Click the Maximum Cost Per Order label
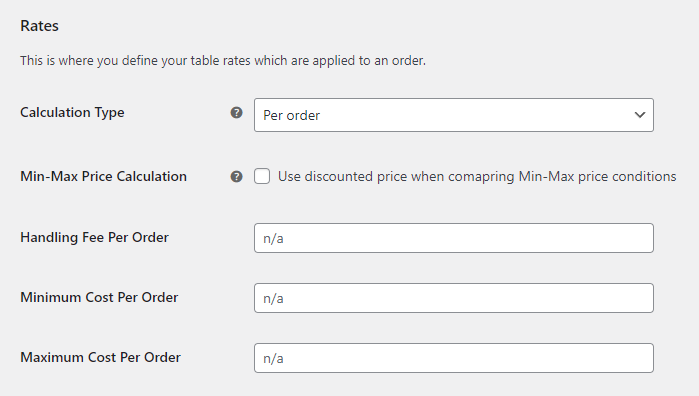The width and height of the screenshot is (699, 396). pos(100,357)
